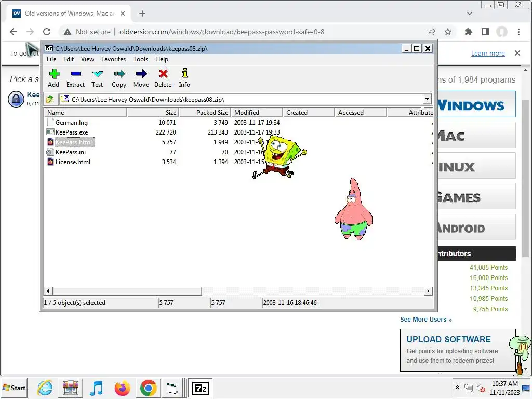Click the 222 720 size value
Screen dimensions: 532x399
tap(166, 132)
